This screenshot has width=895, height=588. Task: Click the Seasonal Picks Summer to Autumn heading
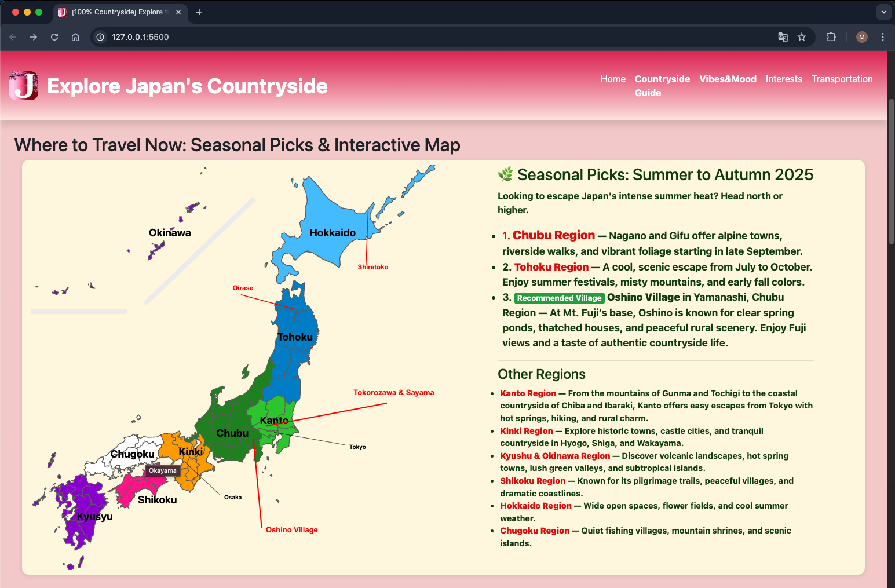[x=656, y=174]
